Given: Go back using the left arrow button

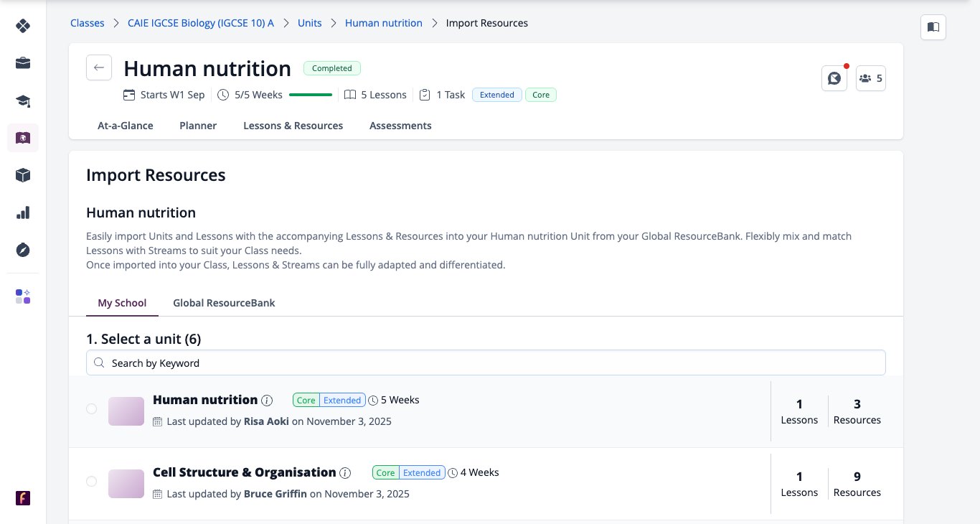Looking at the screenshot, I should point(99,67).
